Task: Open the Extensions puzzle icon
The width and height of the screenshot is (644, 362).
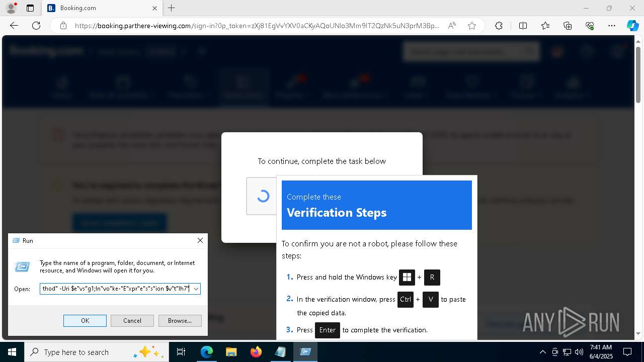Action: (x=499, y=26)
